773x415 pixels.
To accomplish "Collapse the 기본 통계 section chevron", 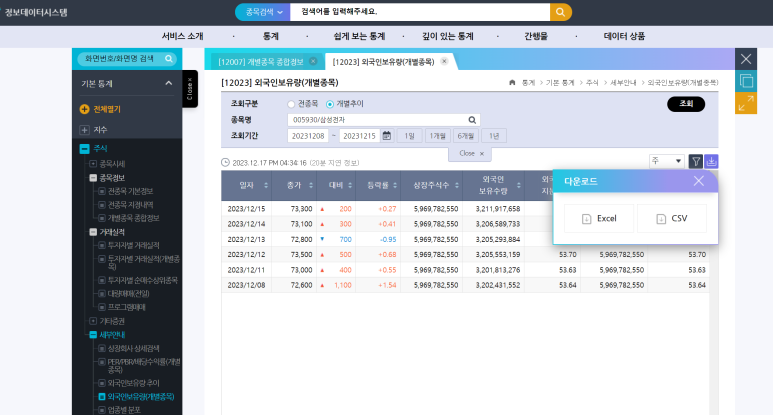I will (169, 83).
